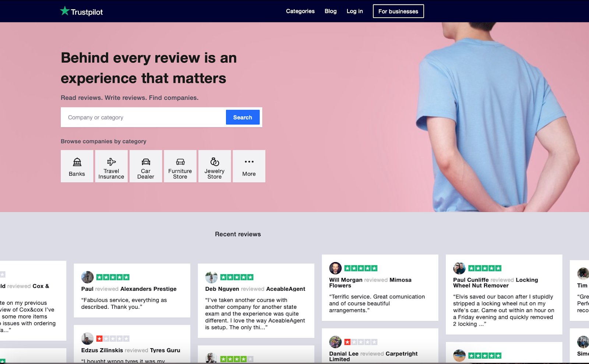Screen dimensions: 589x364
Task: Open the Alexanders Prestige company link
Action: tap(148, 289)
